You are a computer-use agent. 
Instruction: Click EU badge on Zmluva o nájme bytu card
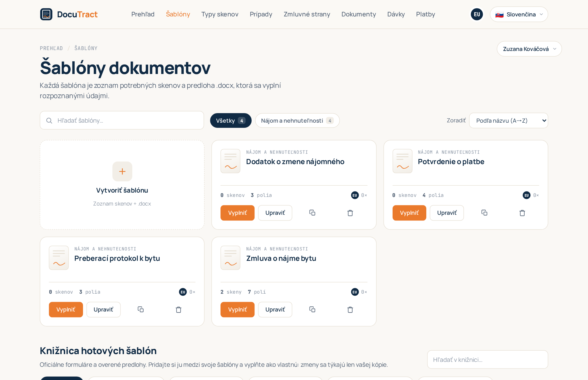click(355, 292)
